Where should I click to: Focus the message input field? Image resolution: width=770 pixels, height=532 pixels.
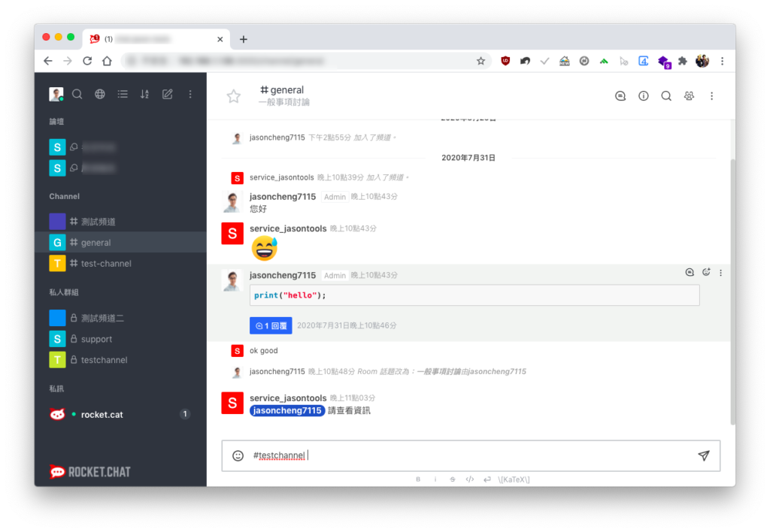tap(471, 455)
